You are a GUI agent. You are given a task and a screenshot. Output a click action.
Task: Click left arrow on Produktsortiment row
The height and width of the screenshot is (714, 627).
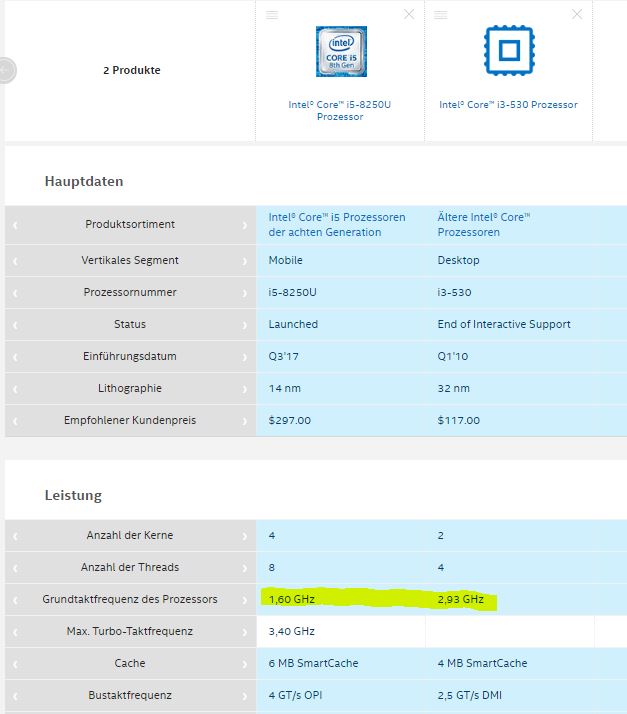point(15,225)
